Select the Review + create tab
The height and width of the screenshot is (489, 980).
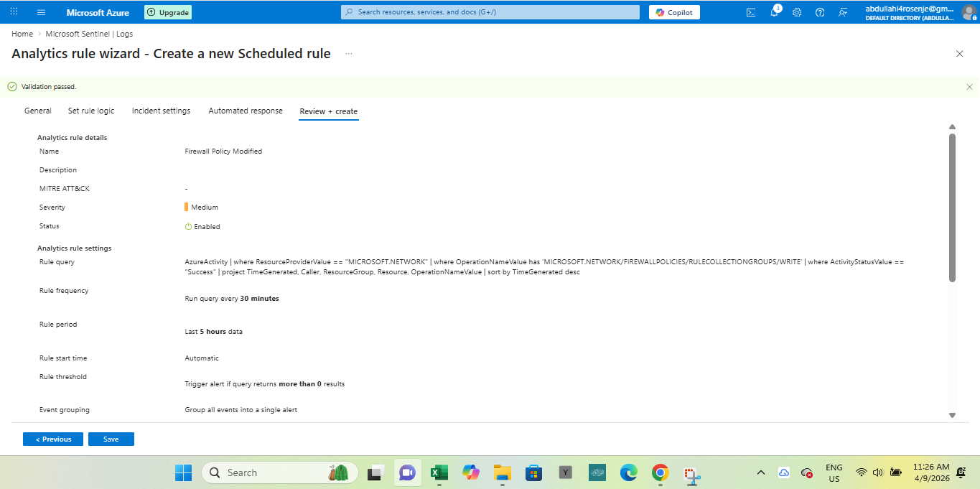pos(329,111)
